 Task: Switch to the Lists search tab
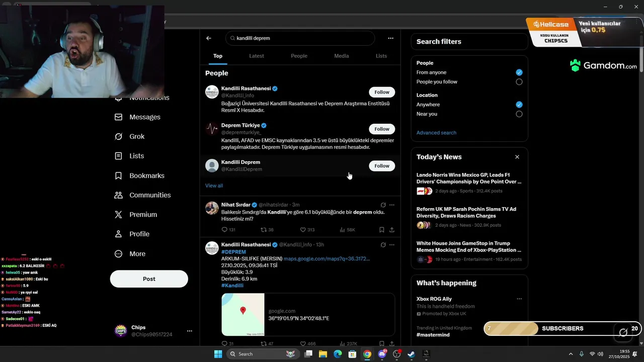[x=381, y=56]
